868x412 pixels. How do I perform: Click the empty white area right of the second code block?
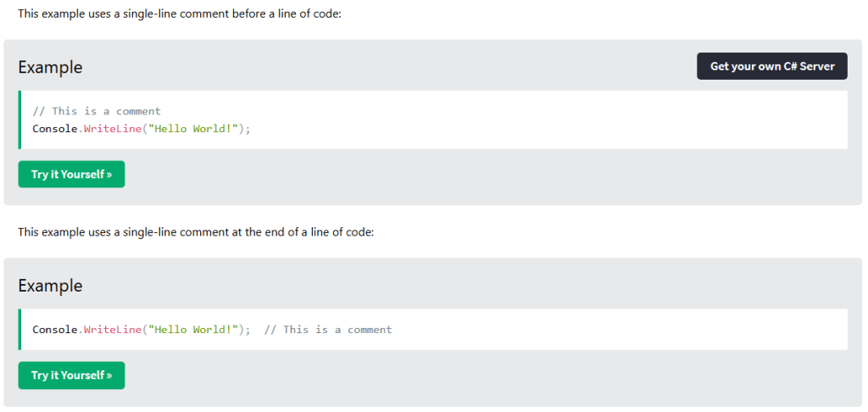[x=636, y=329]
